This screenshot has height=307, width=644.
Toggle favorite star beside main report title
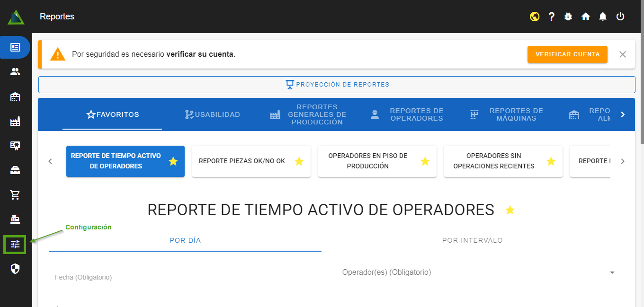(x=510, y=210)
